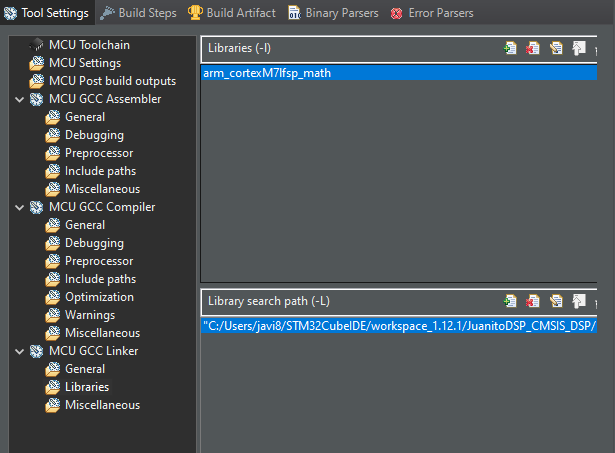Open Warnings settings of MCU GCC Compiler

90,315
